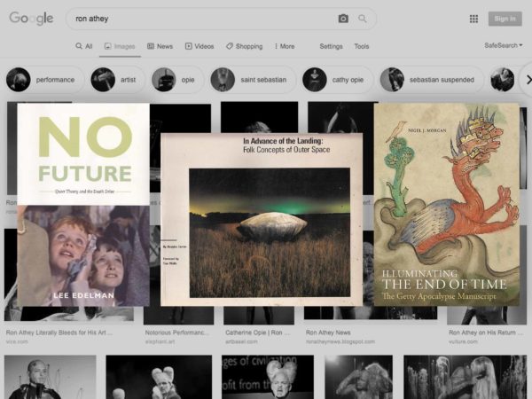Open 'Ron Athey on His Return' result caption
The width and height of the screenshot is (532, 399).
486,332
